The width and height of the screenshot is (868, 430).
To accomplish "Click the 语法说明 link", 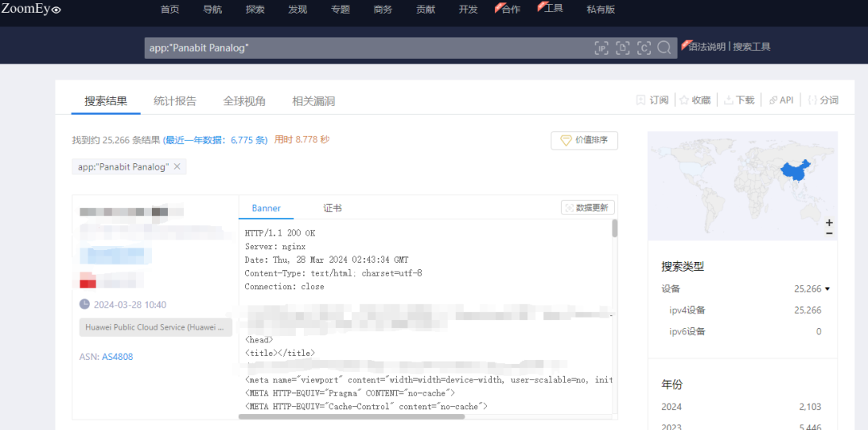I will click(707, 47).
